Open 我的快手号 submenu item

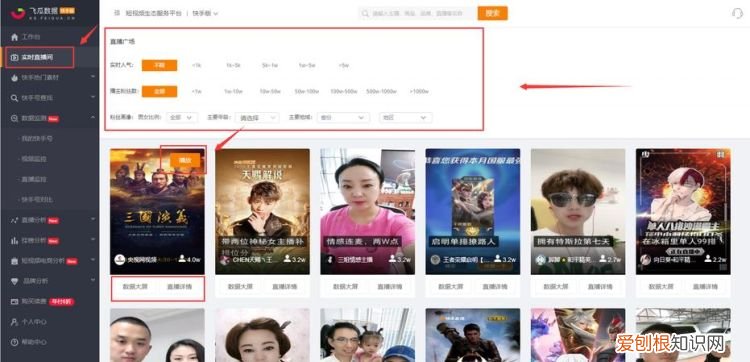pyautogui.click(x=36, y=139)
